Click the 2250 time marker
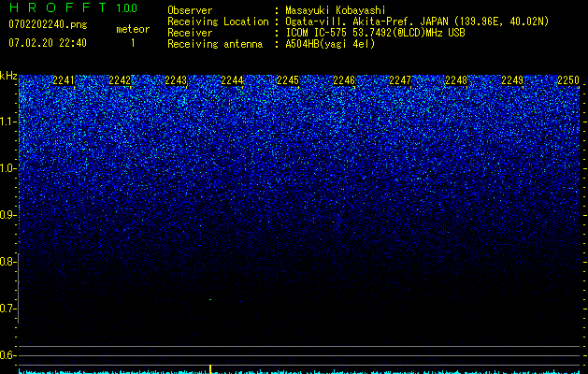 click(568, 80)
